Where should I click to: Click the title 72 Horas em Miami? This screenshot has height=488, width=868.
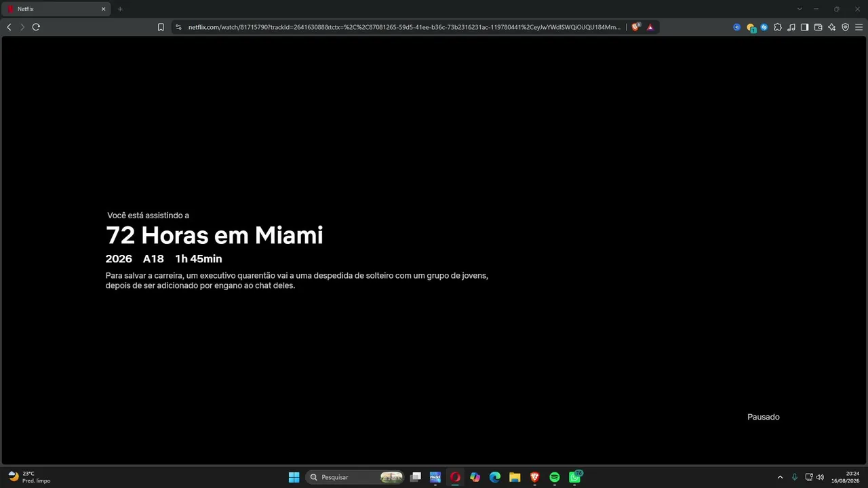point(214,235)
